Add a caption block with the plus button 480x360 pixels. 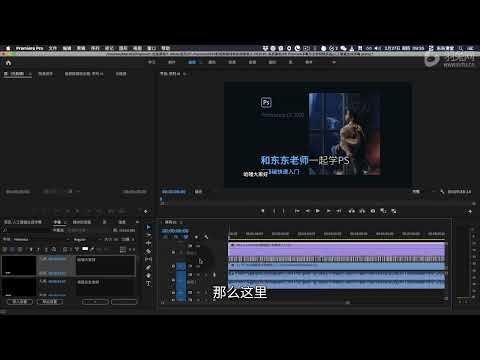tap(95, 302)
